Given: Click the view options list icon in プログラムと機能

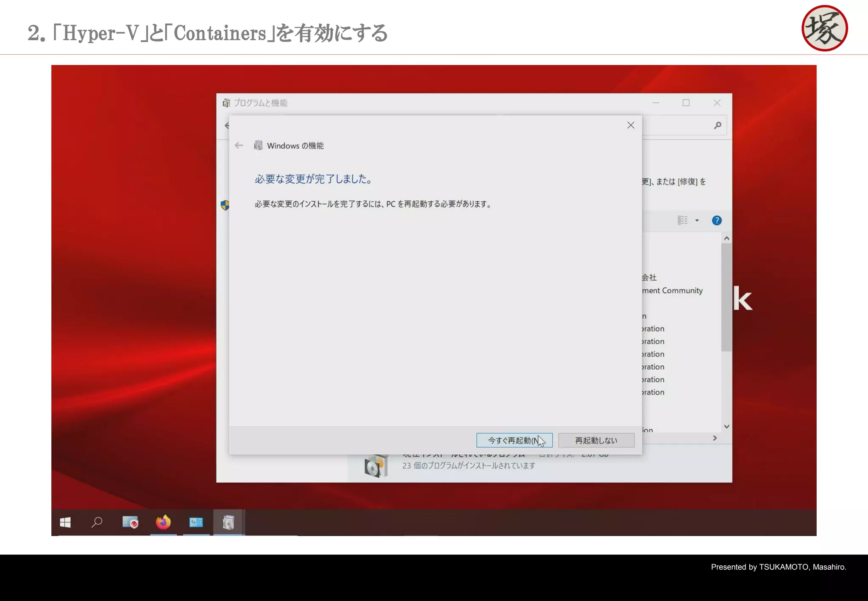Looking at the screenshot, I should [682, 220].
